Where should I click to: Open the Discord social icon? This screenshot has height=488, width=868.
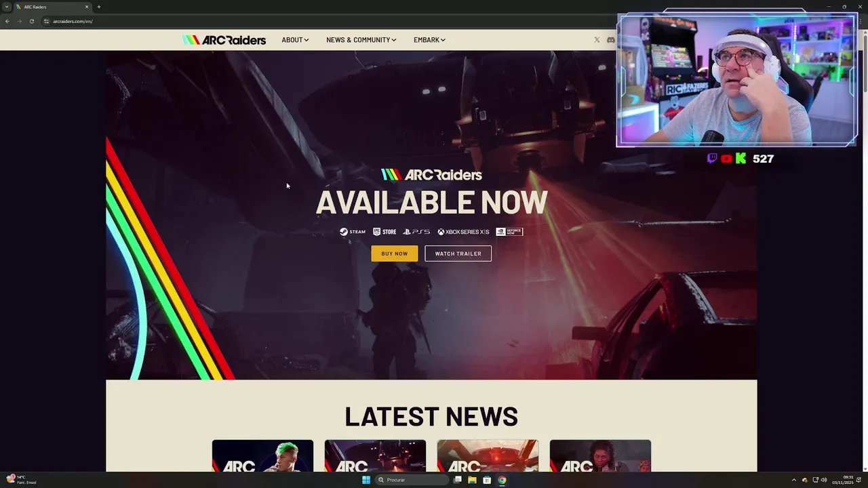pyautogui.click(x=610, y=40)
